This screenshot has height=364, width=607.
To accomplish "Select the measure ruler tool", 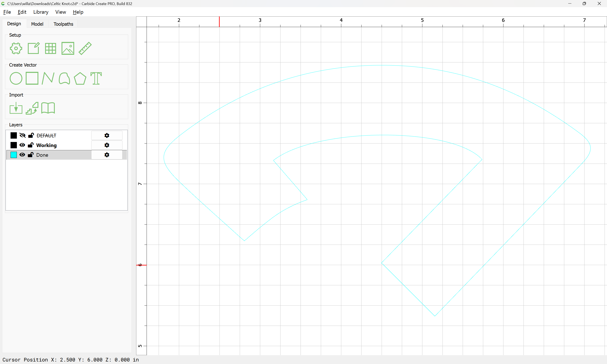I will [85, 48].
